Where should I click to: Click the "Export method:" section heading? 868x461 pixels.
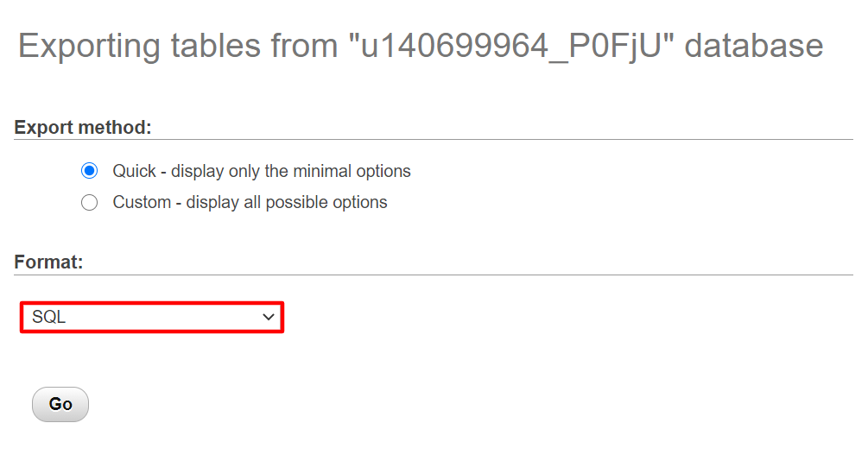(x=83, y=128)
